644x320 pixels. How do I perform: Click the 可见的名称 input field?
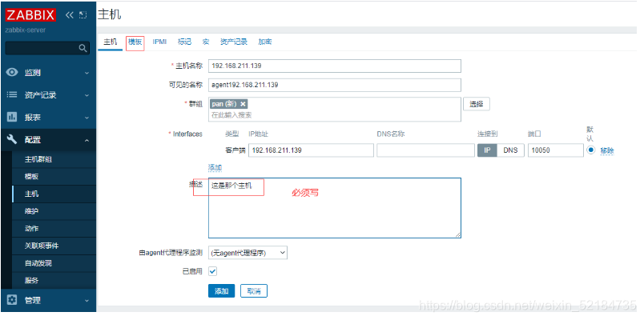click(x=334, y=85)
